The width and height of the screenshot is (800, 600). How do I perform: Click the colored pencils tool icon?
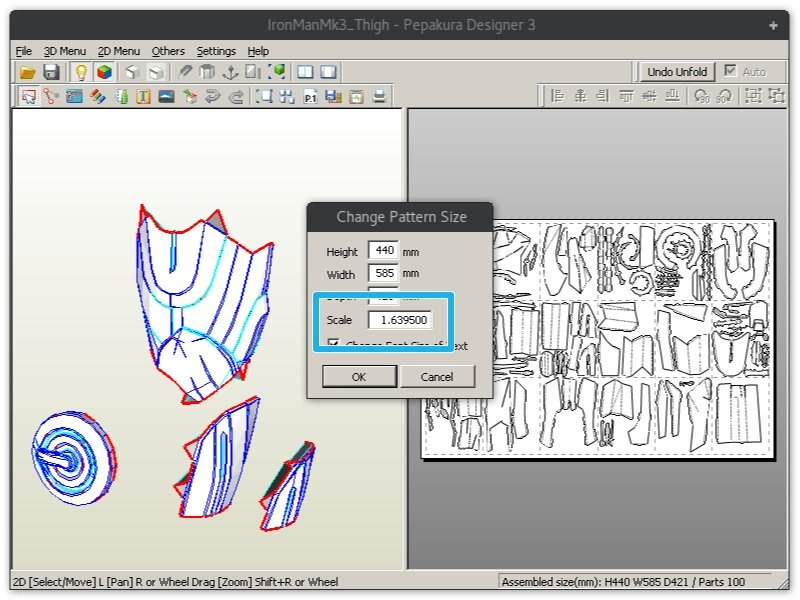[x=97, y=96]
